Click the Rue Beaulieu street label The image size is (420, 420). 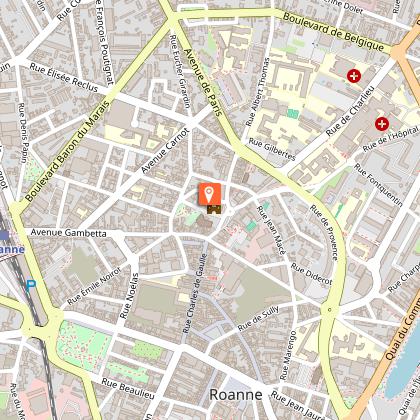[128, 388]
